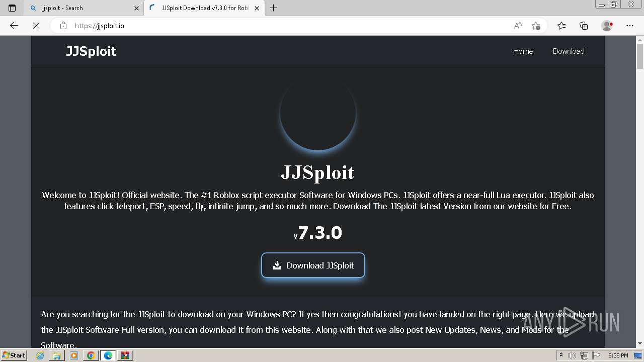Select the JJSploit Download v7.3.0 tab
Viewport: 644px width, 362px height.
(204, 8)
